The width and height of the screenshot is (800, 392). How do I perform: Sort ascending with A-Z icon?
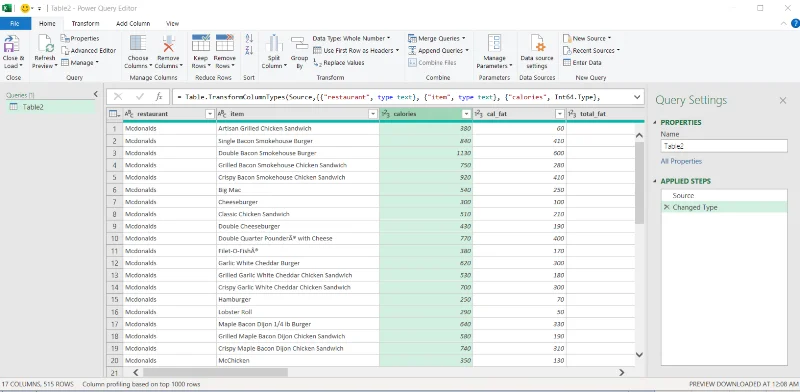[x=249, y=38]
